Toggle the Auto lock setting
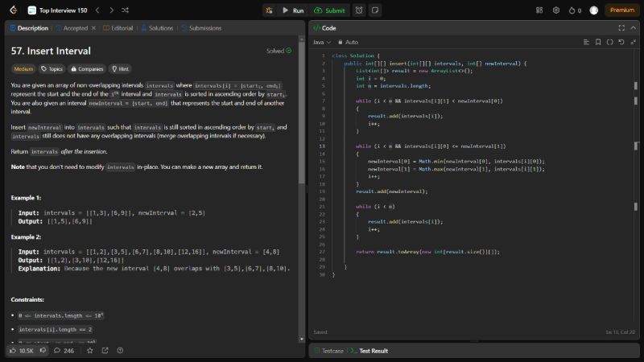 tap(348, 42)
